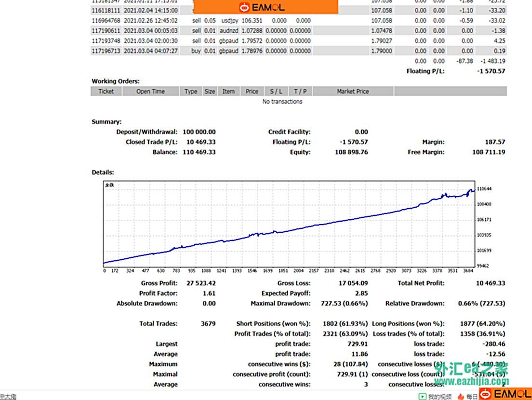Viewport: 532px width, 400px height.
Task: Click the Profit Factor value 1.61
Action: (209, 293)
